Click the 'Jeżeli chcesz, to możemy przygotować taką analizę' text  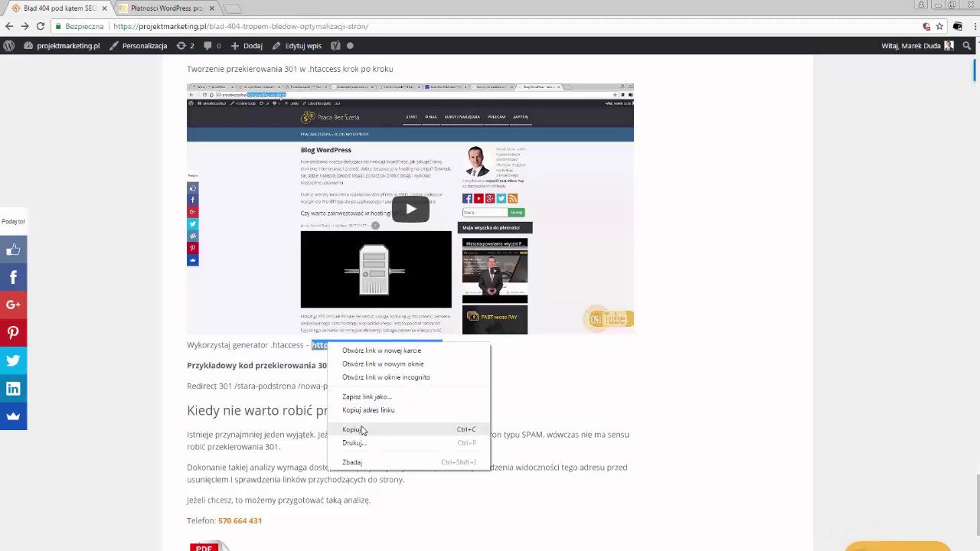tap(279, 500)
